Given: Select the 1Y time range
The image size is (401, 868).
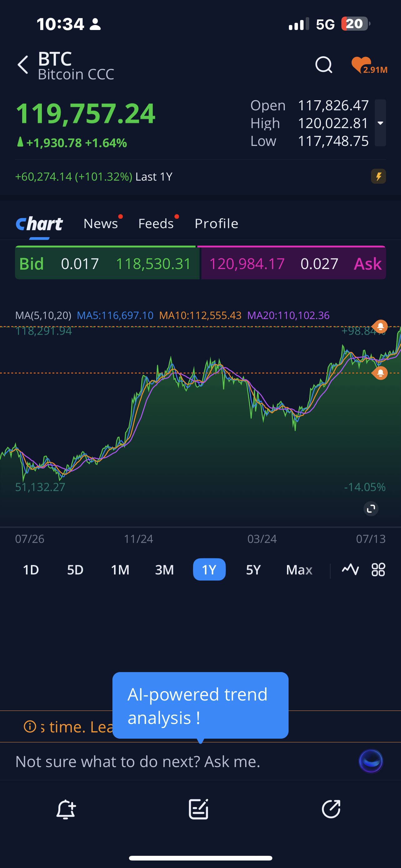Looking at the screenshot, I should click(209, 570).
